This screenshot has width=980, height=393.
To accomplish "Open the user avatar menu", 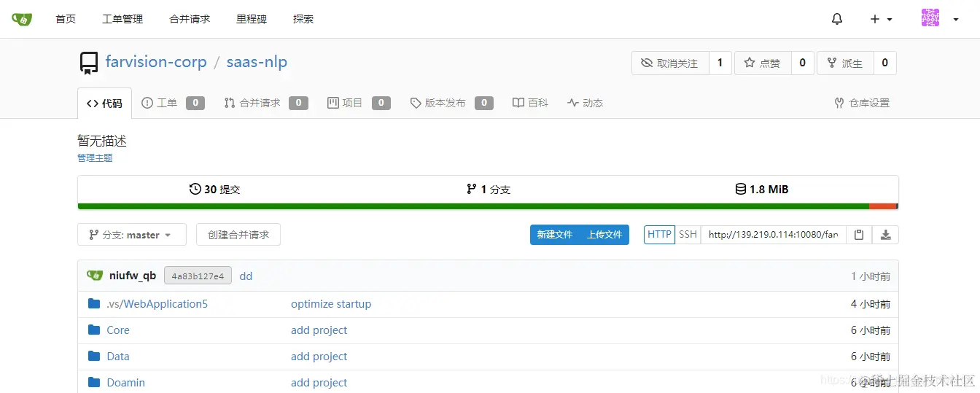I will pos(939,19).
